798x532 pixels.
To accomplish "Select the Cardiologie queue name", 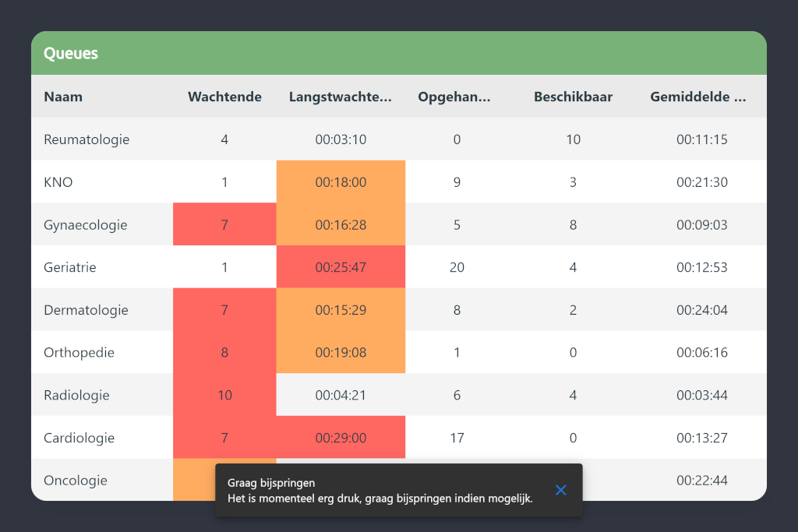I will [x=79, y=438].
